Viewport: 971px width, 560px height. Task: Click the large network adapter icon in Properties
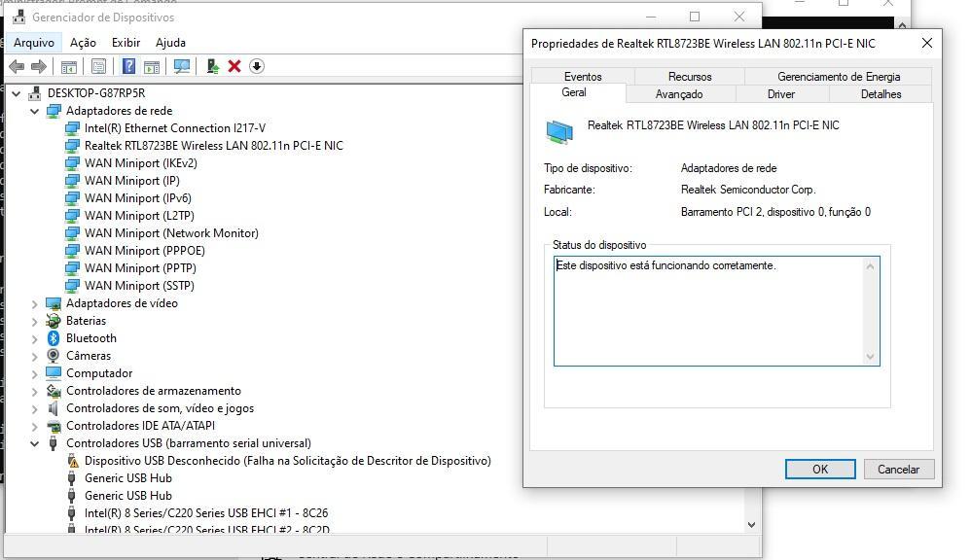(559, 132)
